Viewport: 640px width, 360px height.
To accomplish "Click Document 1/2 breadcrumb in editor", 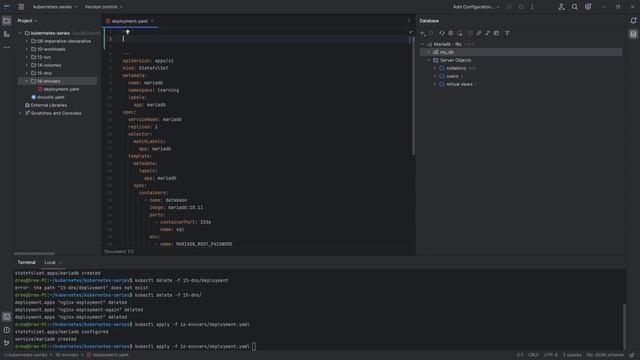I will [x=119, y=251].
